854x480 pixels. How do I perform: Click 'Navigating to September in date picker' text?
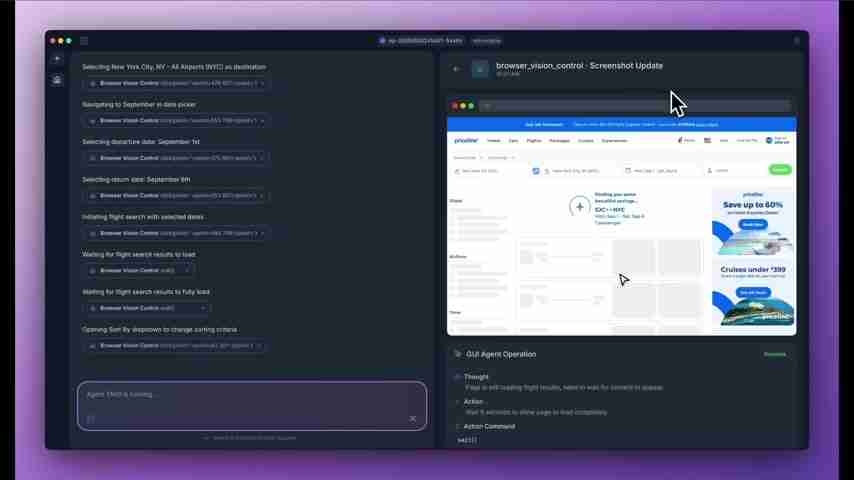[x=139, y=105]
